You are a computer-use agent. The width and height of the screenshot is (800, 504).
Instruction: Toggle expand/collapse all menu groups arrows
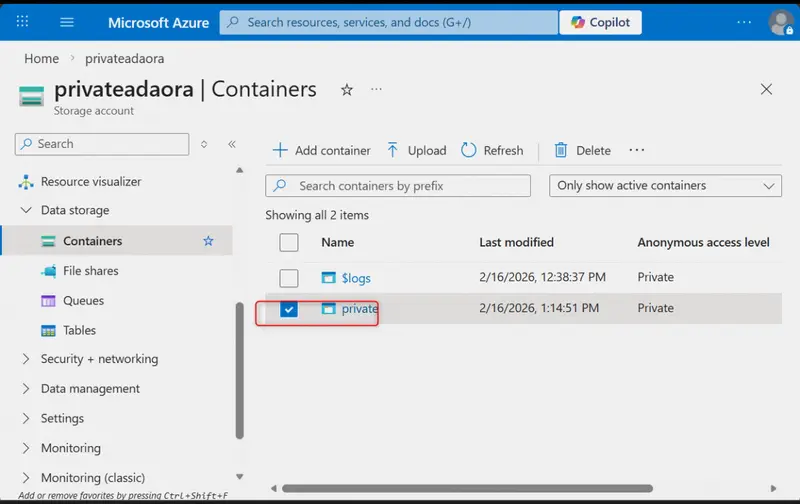(x=204, y=144)
